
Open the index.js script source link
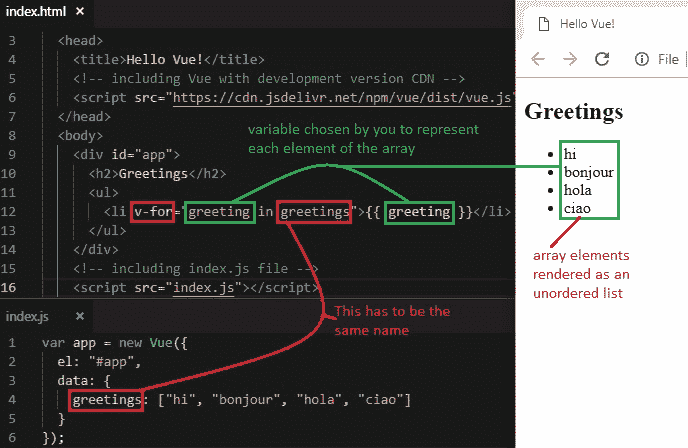pos(204,288)
